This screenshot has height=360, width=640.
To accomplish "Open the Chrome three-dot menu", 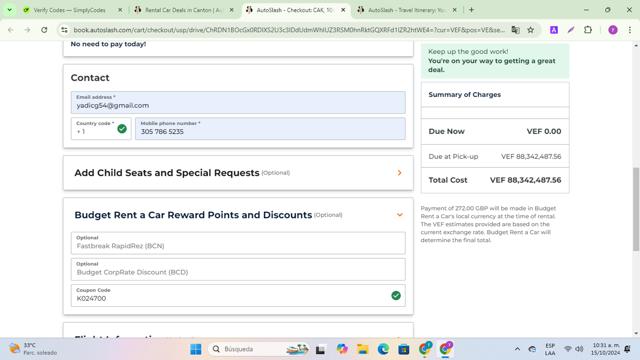I will click(x=630, y=30).
